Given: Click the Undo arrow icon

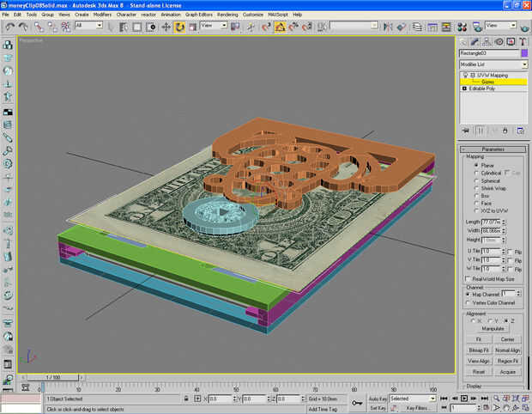Looking at the screenshot, I should [9, 27].
